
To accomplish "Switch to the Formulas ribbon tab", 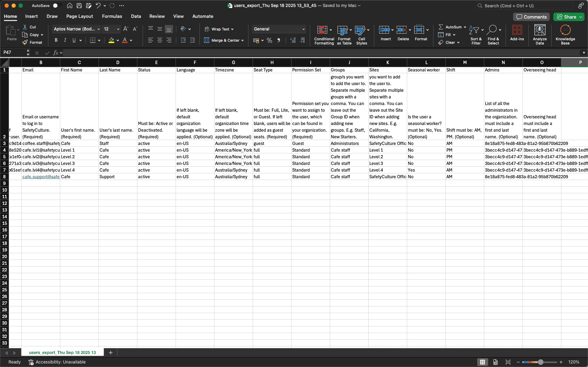I will click(112, 16).
